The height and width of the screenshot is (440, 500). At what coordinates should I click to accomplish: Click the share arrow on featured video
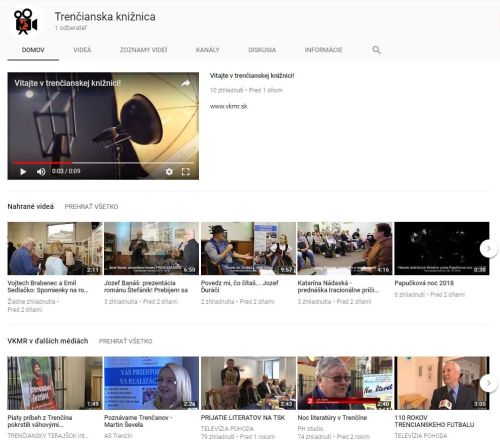(x=186, y=83)
